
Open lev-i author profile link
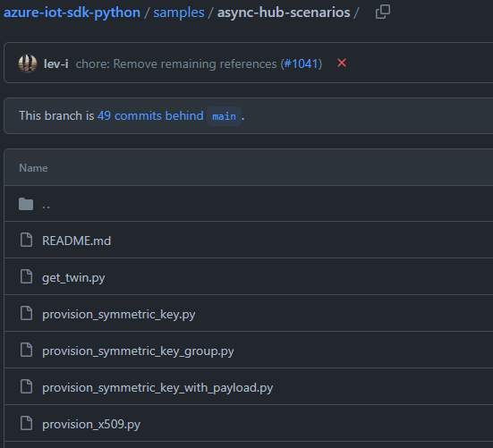pyautogui.click(x=56, y=63)
